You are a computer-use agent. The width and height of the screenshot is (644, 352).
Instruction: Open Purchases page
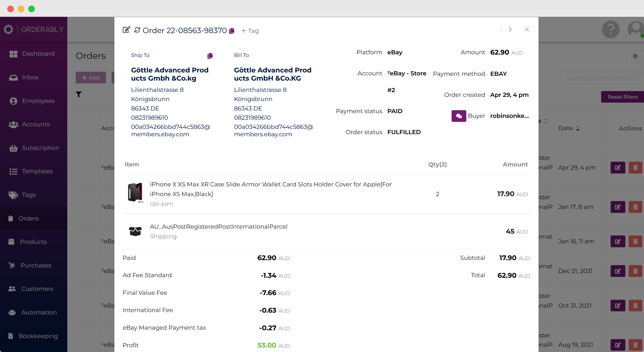(x=34, y=265)
